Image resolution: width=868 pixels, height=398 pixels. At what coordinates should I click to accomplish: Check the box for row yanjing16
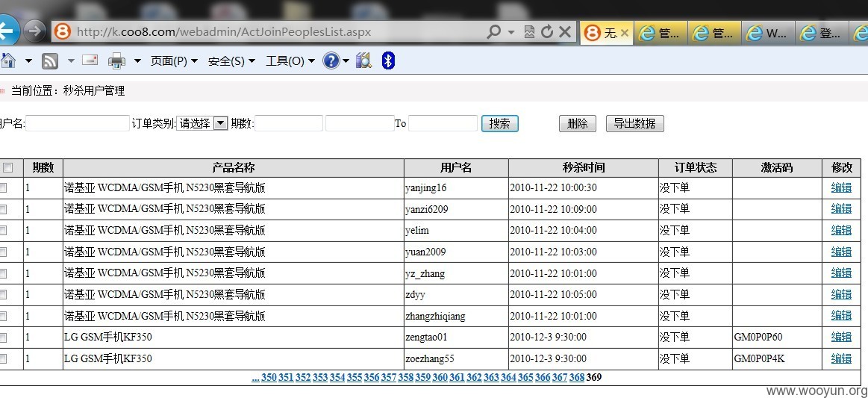(2, 188)
